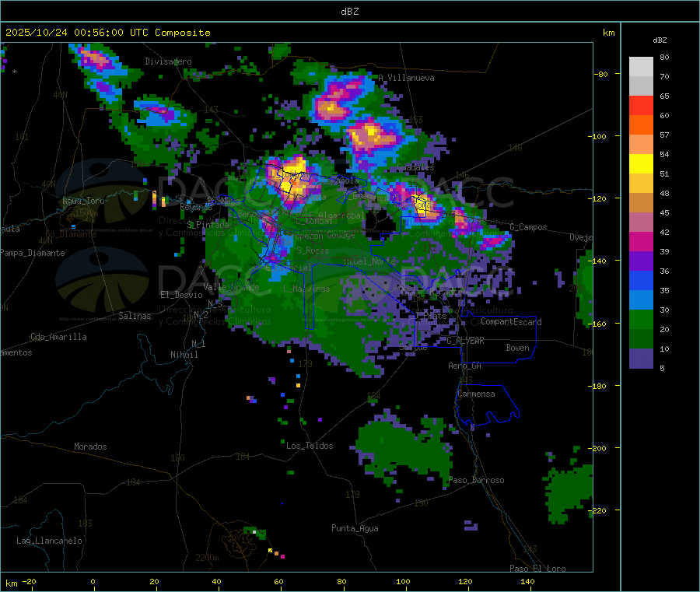Select the green 20 dBZ legend swatch

click(x=641, y=319)
